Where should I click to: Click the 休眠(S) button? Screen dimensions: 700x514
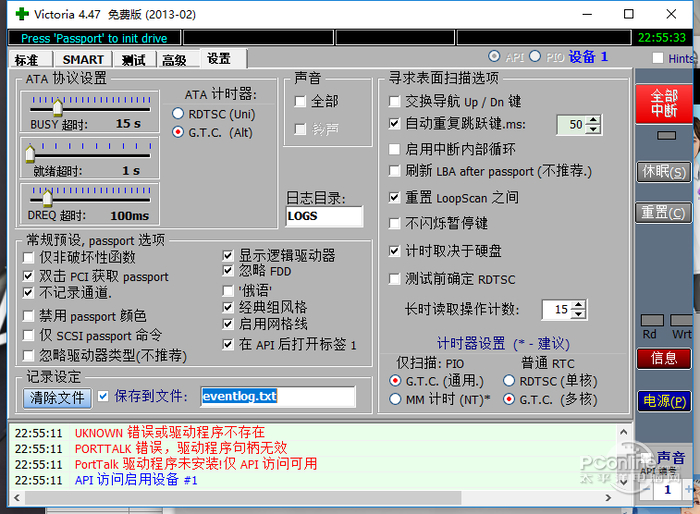664,172
